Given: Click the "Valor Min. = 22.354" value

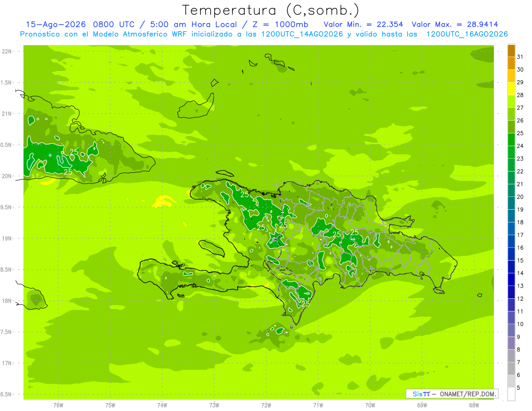Looking at the screenshot, I should pos(364,24).
